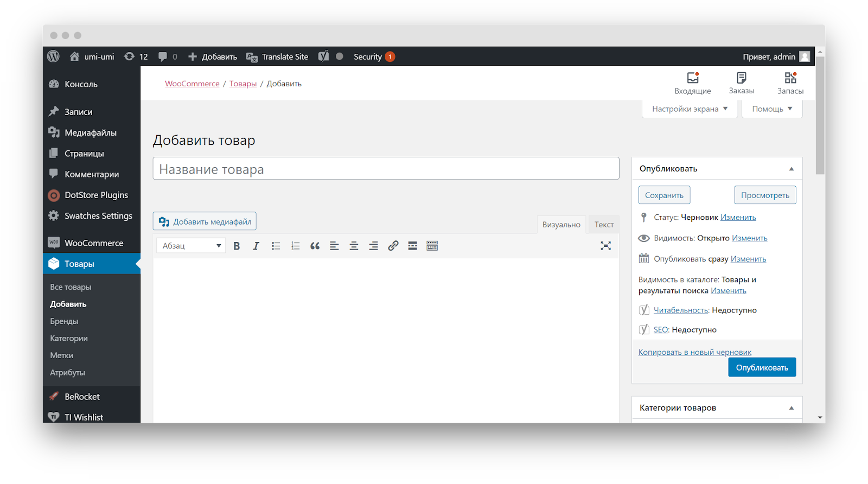
Task: Open BeRocket in the sidebar
Action: [x=91, y=397]
